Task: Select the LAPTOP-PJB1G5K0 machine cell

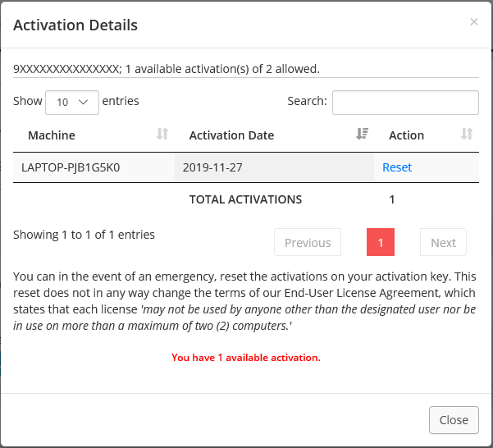Action: coord(94,167)
